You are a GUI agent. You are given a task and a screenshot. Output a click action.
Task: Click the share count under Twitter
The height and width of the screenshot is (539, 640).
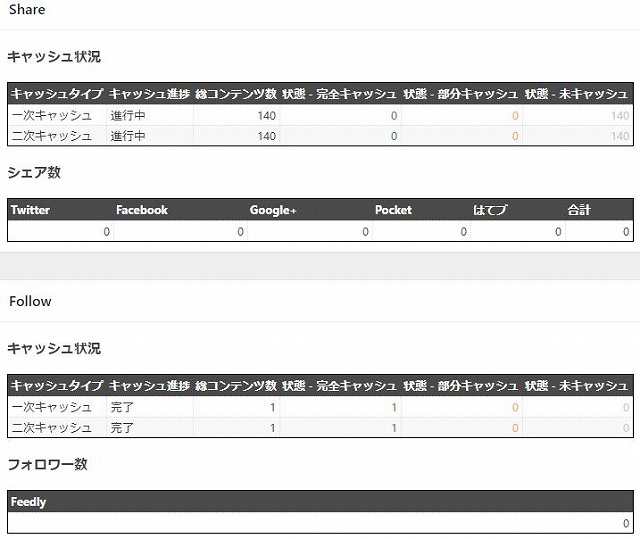click(x=107, y=232)
